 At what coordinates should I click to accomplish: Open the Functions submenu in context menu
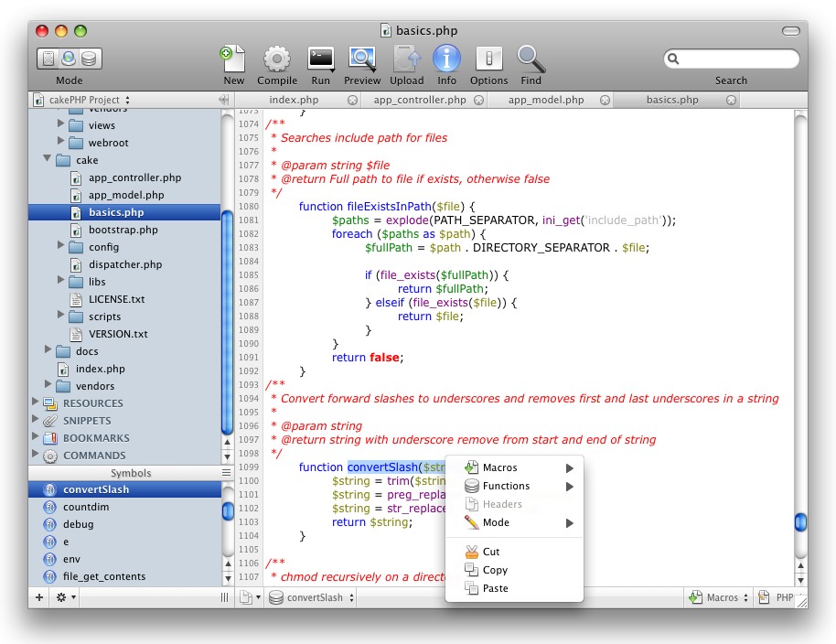(515, 486)
